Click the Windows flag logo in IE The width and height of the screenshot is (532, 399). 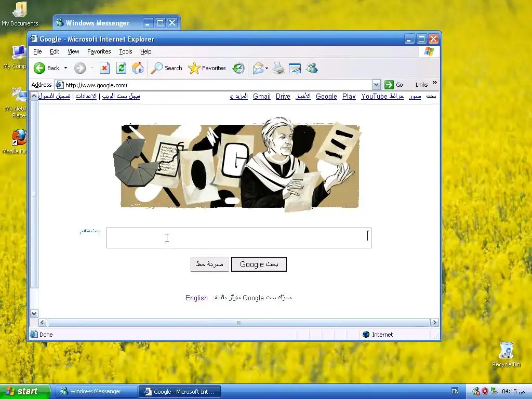click(429, 51)
